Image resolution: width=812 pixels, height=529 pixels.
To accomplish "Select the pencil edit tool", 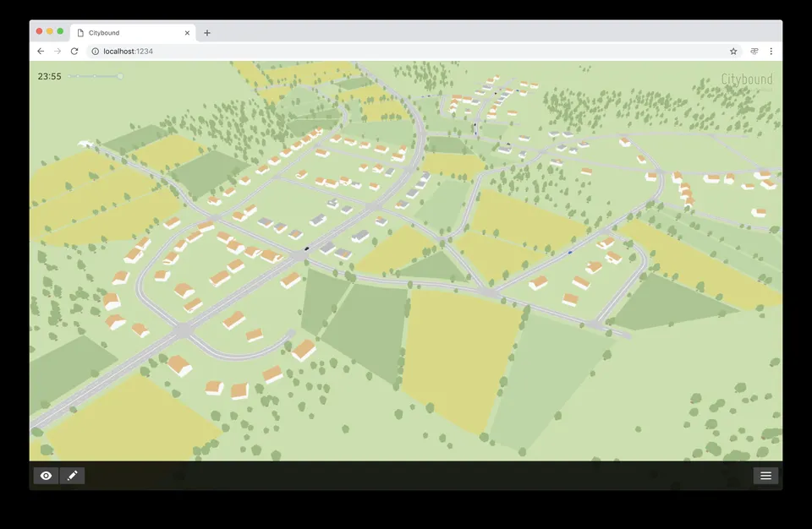I will pyautogui.click(x=73, y=476).
